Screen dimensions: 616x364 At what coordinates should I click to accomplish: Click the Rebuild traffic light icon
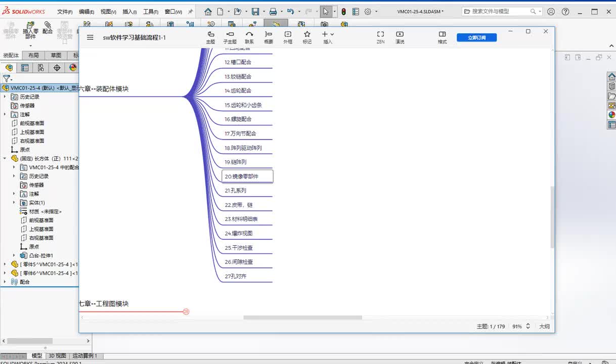tap(343, 12)
